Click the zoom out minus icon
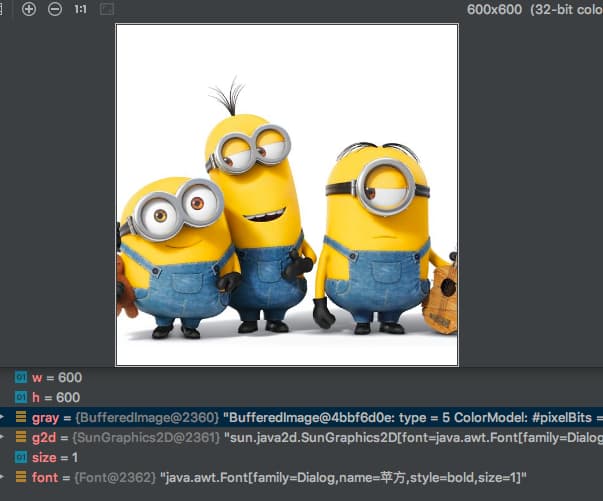603x501 pixels. (x=54, y=9)
